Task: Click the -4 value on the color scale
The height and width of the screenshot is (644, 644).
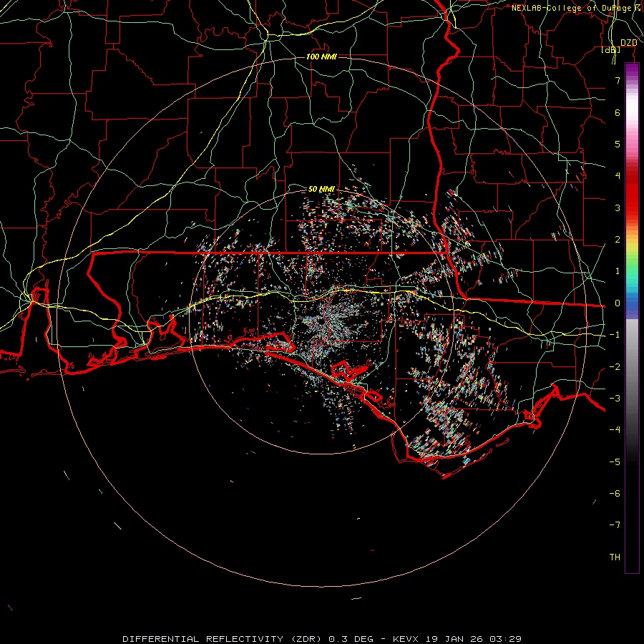Action: pyautogui.click(x=615, y=430)
